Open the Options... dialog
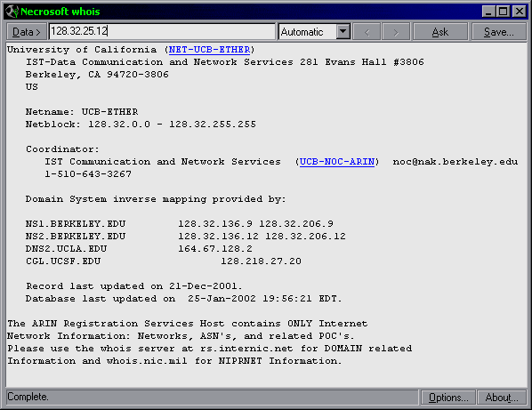 tap(448, 398)
